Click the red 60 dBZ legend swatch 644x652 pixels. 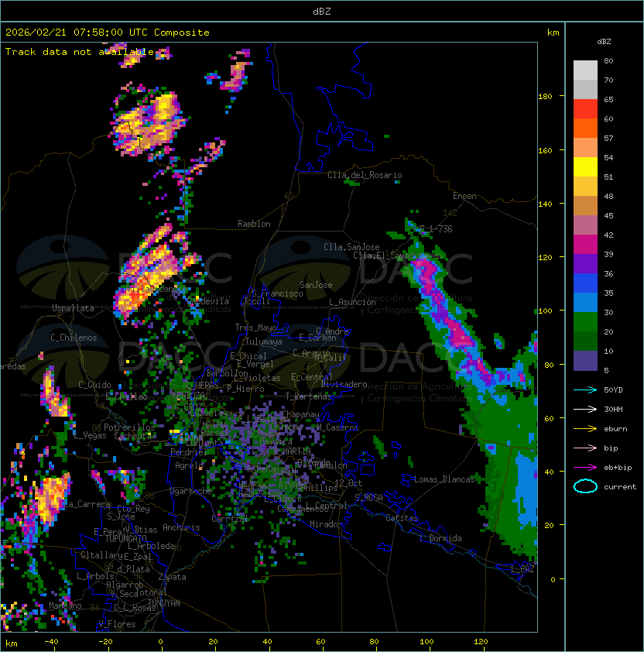click(x=585, y=108)
